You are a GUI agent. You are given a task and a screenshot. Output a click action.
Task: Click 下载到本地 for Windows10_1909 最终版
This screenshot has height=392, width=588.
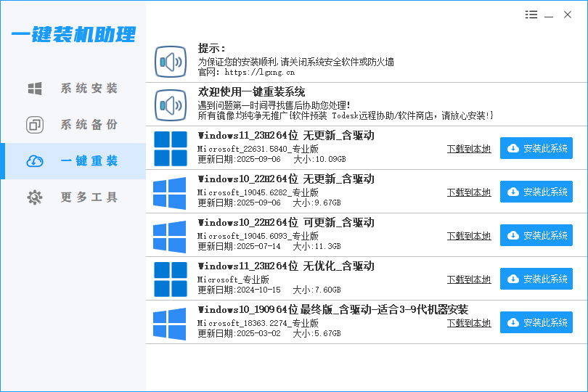(468, 323)
